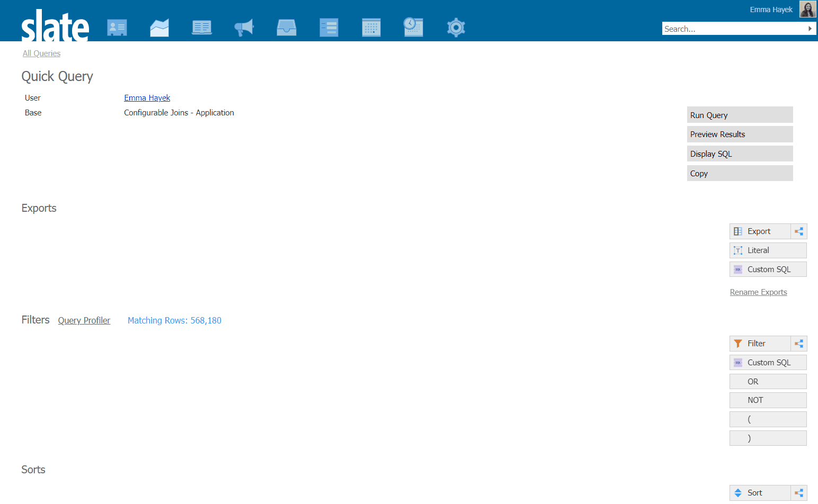Add a Filter
818x504 pixels.
[760, 344]
